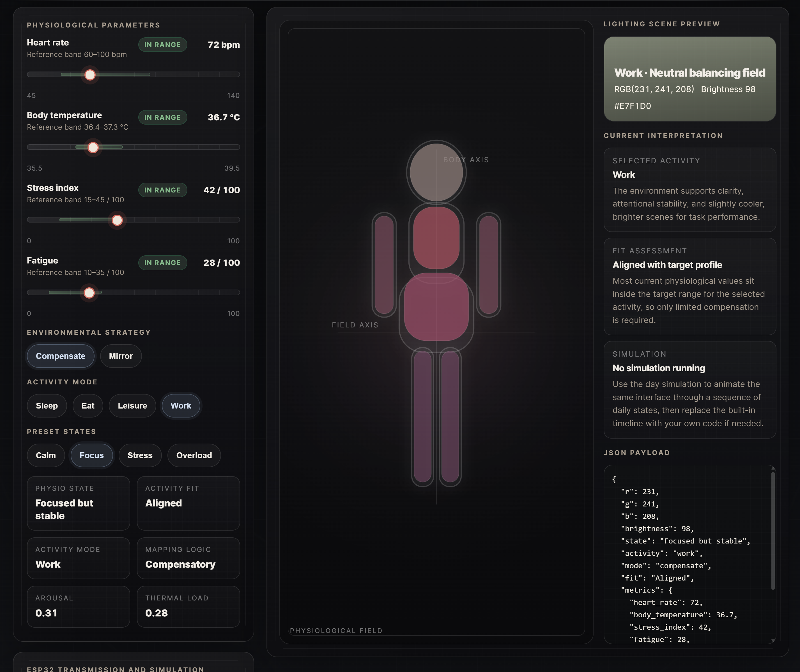800x672 pixels.
Task: Click the Fatigue IN RANGE badge
Action: pos(163,263)
